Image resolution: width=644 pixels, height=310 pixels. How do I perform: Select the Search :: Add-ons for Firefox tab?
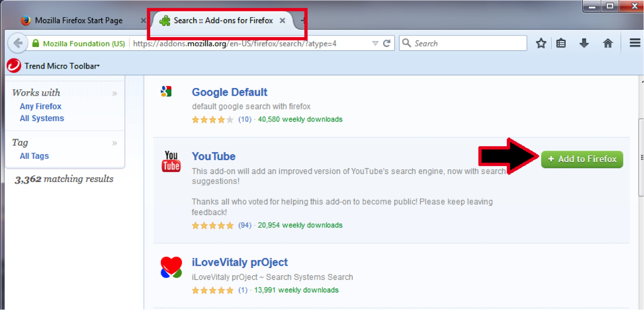click(223, 20)
